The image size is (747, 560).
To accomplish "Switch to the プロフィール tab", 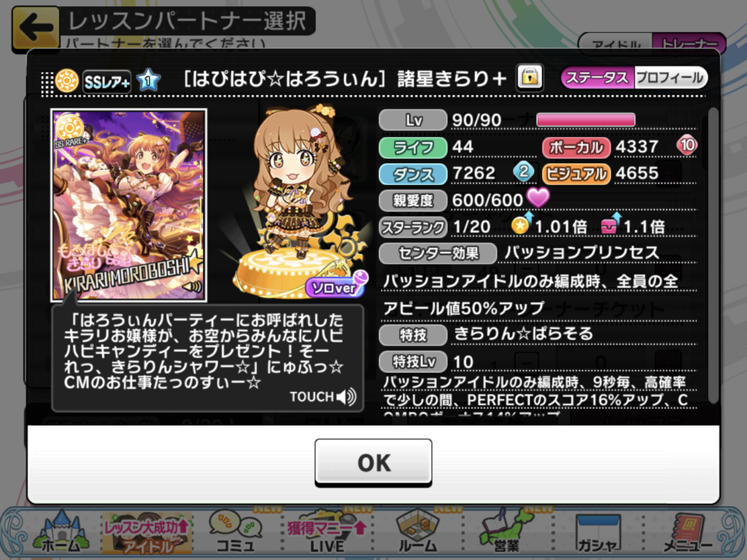I will click(x=670, y=78).
